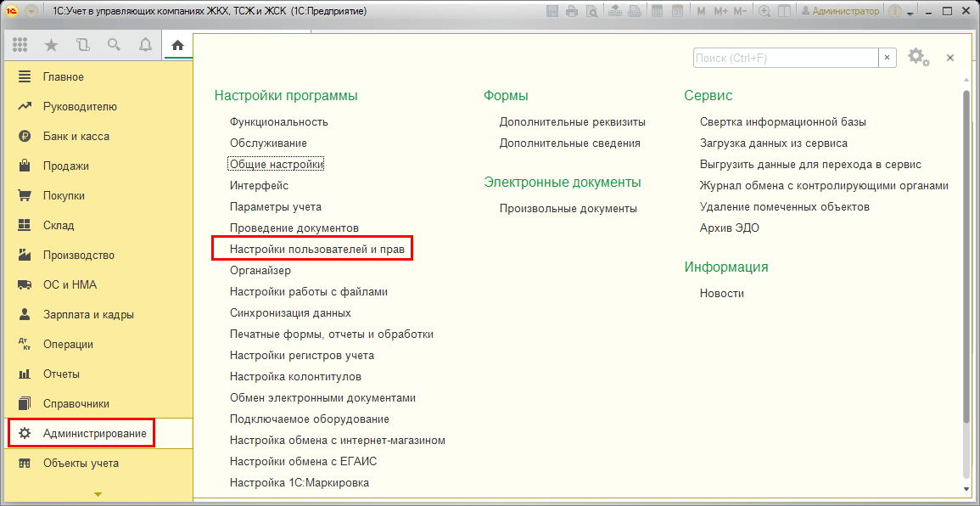980x506 pixels.
Task: Select the Администрирование section
Action: pos(97,434)
